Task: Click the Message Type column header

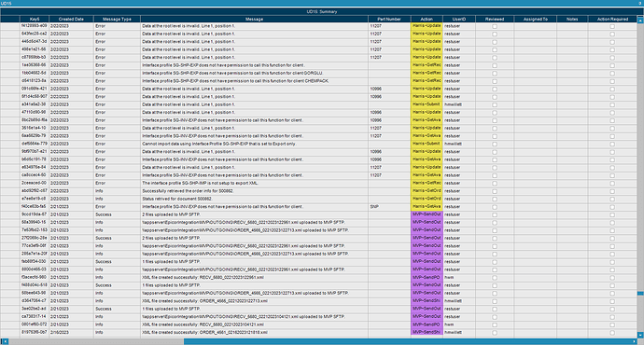Action: (x=117, y=20)
